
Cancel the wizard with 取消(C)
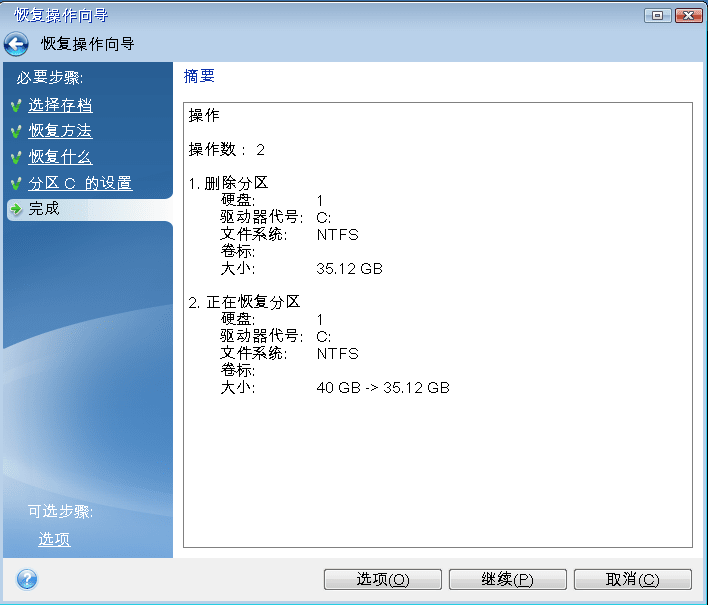tap(632, 580)
